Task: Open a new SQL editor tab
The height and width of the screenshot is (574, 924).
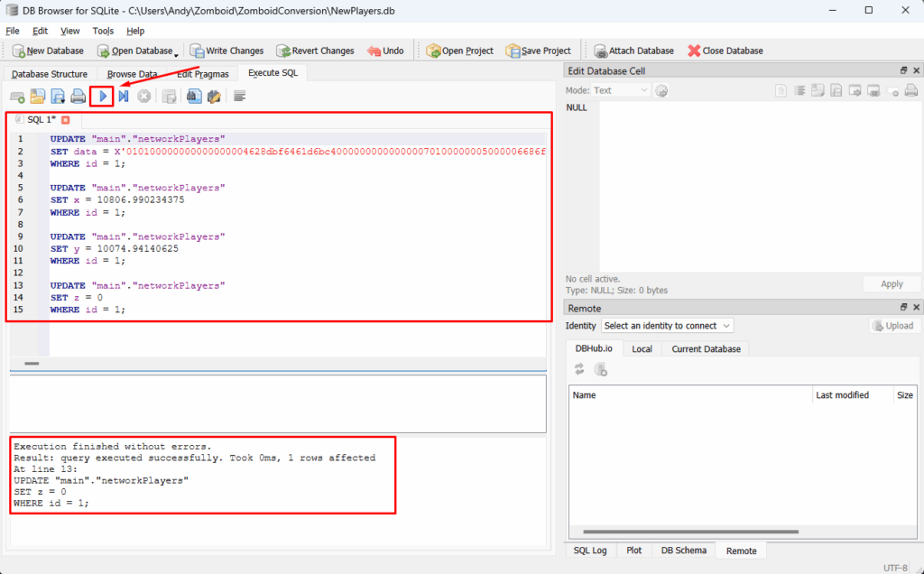Action: pos(17,96)
